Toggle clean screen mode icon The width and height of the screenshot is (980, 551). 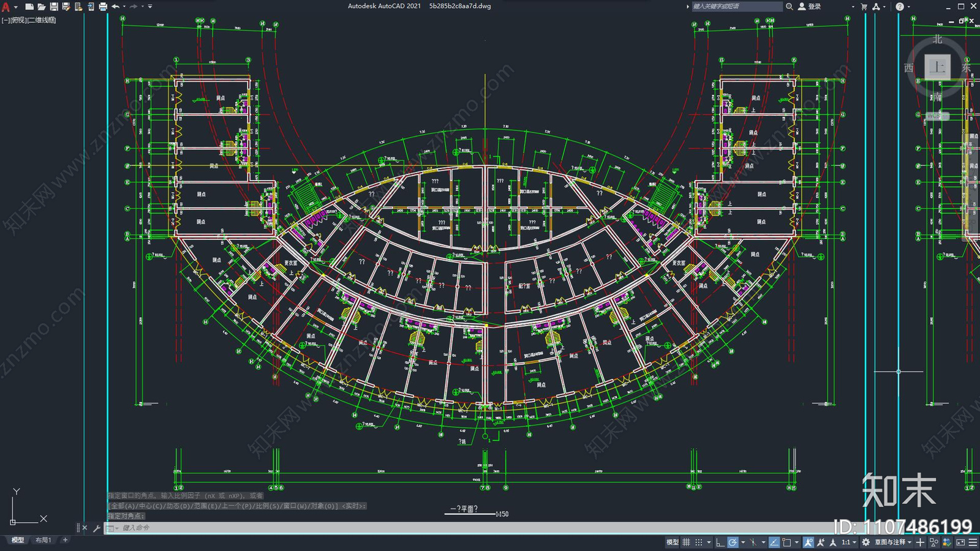(960, 542)
